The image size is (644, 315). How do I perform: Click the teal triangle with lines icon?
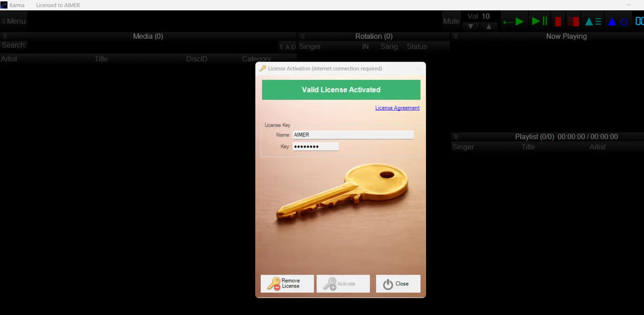point(593,22)
